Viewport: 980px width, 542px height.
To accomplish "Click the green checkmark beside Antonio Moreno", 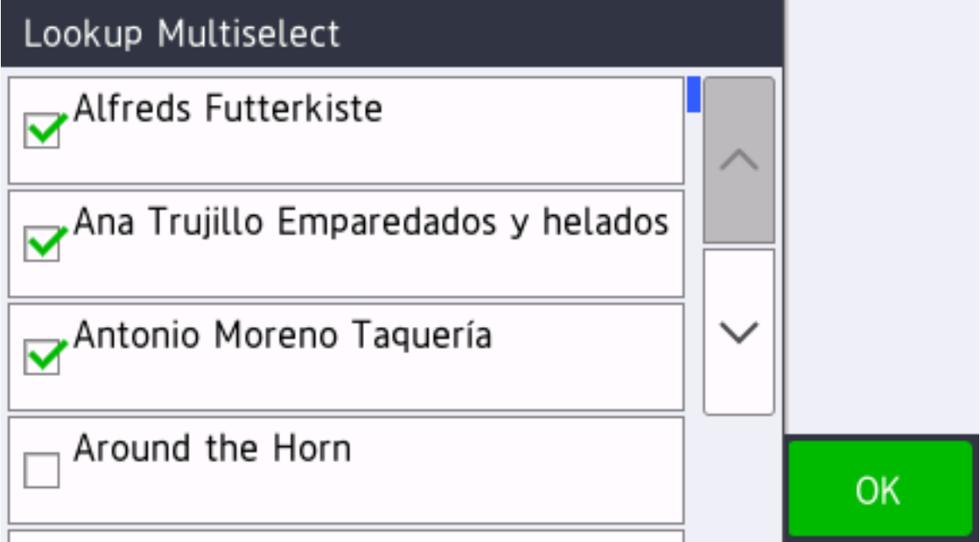I will (46, 355).
